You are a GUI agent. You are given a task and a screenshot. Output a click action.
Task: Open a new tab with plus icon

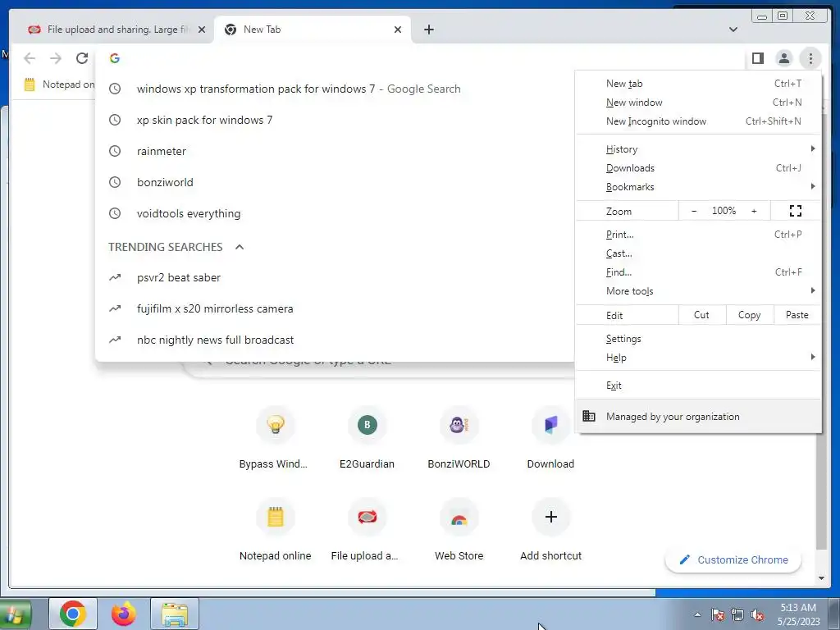(428, 30)
